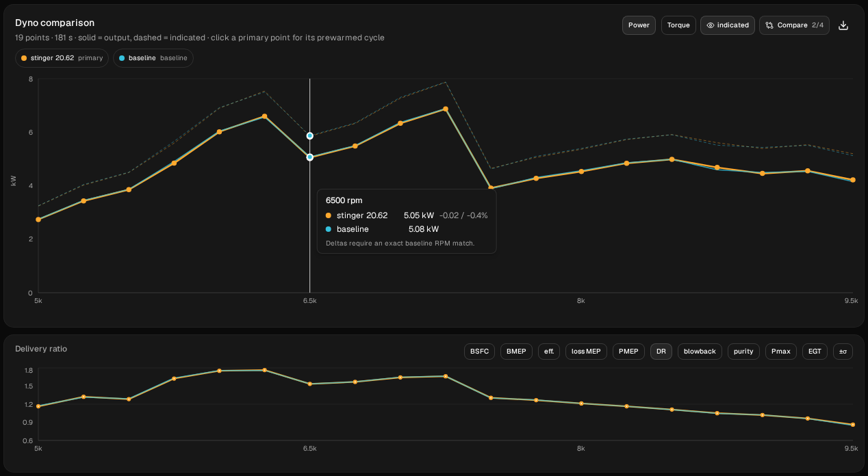The image size is (868, 476).
Task: Open the Compare 2/4 selector
Action: tap(795, 25)
